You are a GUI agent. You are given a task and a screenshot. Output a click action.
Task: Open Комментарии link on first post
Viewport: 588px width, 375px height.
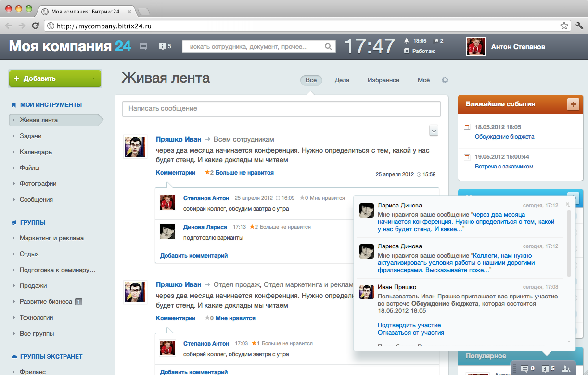pos(176,172)
